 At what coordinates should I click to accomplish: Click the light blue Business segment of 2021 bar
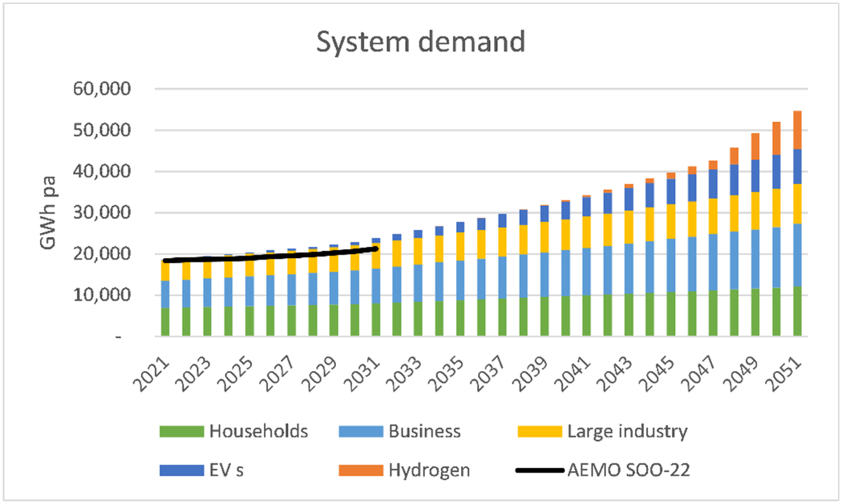click(166, 294)
